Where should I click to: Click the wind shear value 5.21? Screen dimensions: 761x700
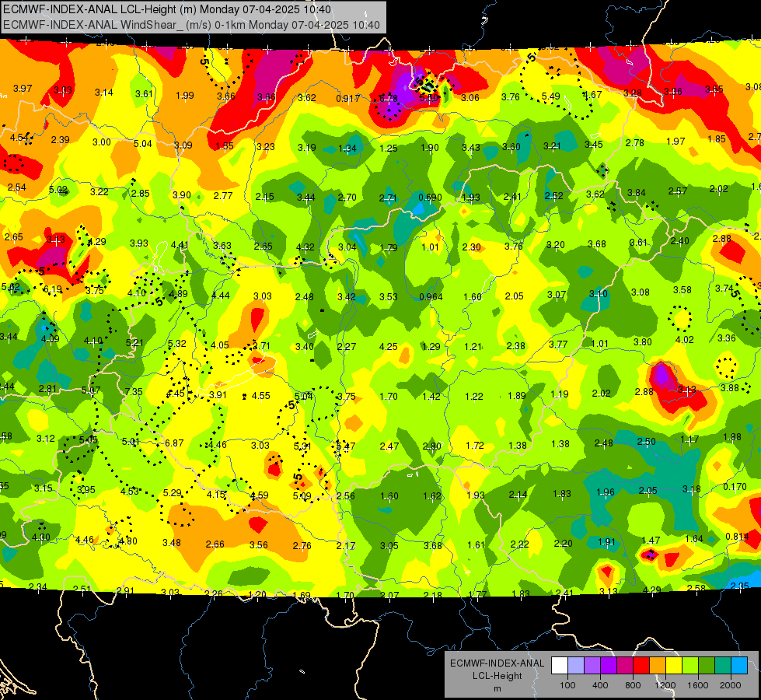click(134, 342)
